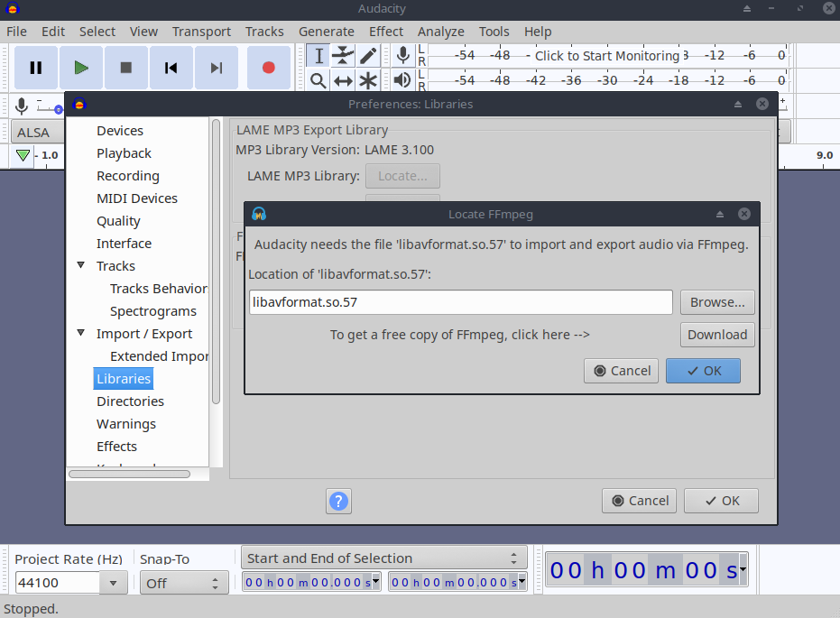Select the Time Shift tool
The height and width of the screenshot is (618, 840).
(343, 80)
